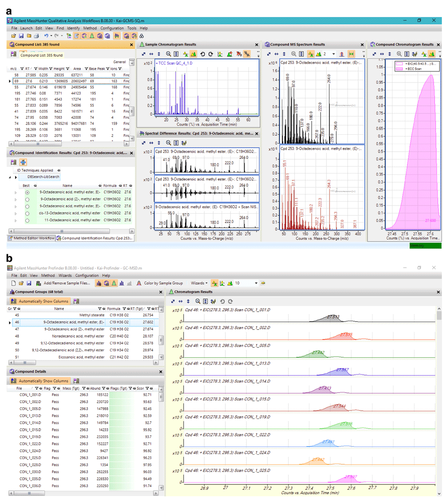Redo zoom in Sample Chromatogram Results toolbar
The height and width of the screenshot is (504, 446).
tap(211, 54)
